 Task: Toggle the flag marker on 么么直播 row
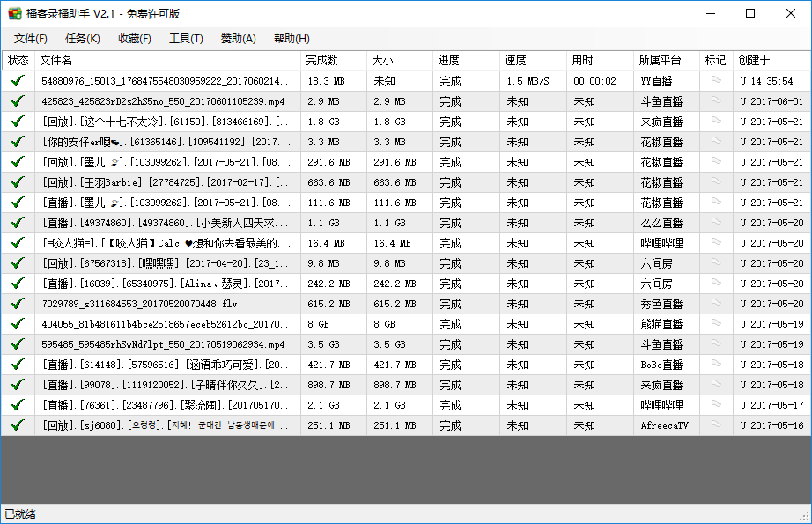(x=716, y=223)
